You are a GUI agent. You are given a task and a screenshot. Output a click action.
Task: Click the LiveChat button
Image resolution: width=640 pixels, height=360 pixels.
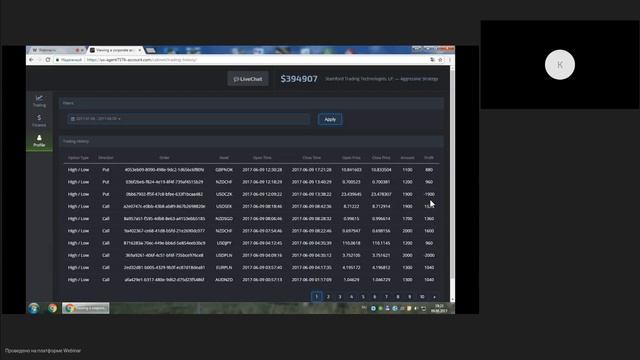click(x=248, y=79)
